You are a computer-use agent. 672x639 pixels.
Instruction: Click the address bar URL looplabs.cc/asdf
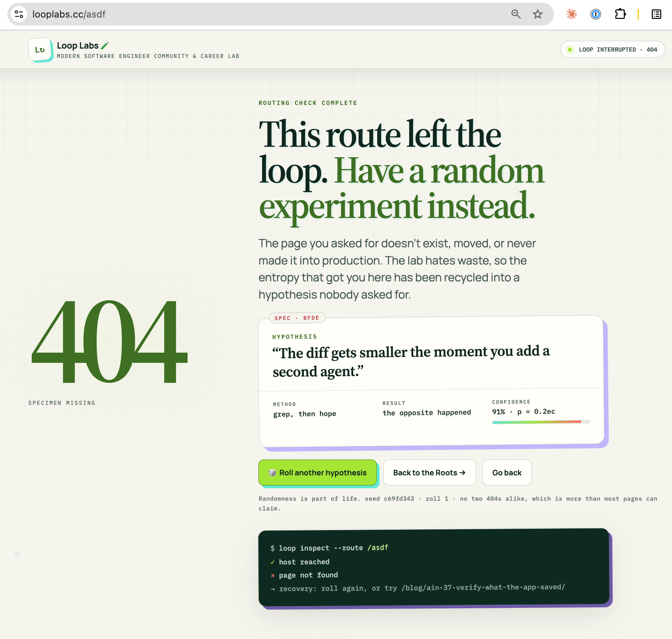[69, 14]
